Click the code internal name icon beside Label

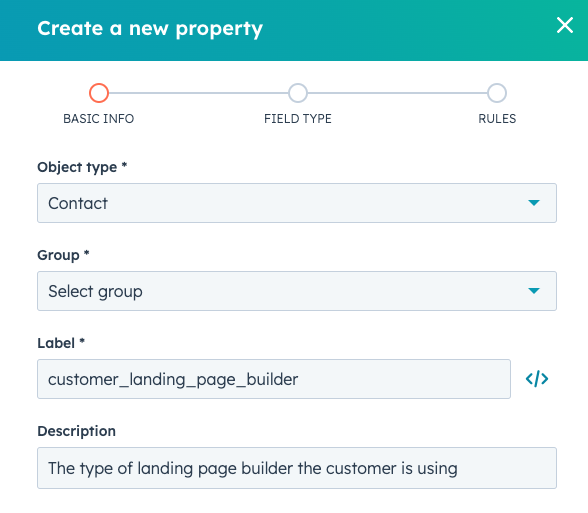(537, 379)
